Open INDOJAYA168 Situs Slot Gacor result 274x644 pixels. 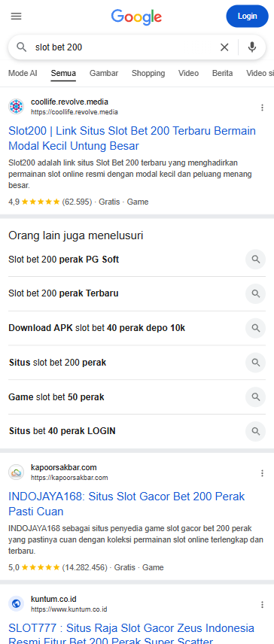point(126,504)
